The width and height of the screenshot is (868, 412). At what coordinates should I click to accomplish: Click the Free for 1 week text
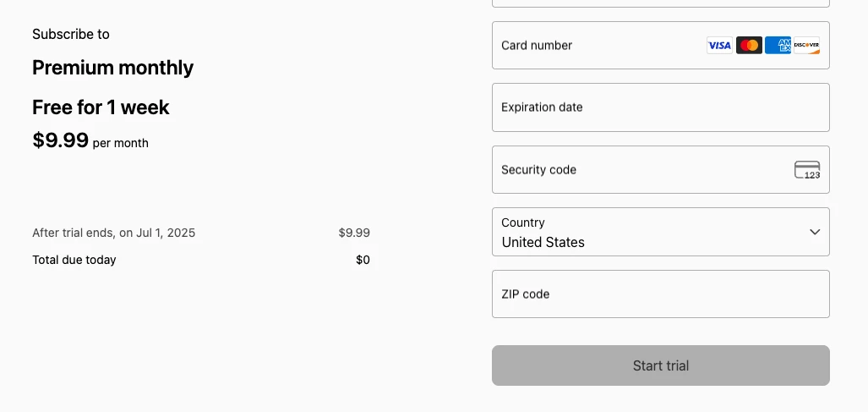tap(101, 107)
